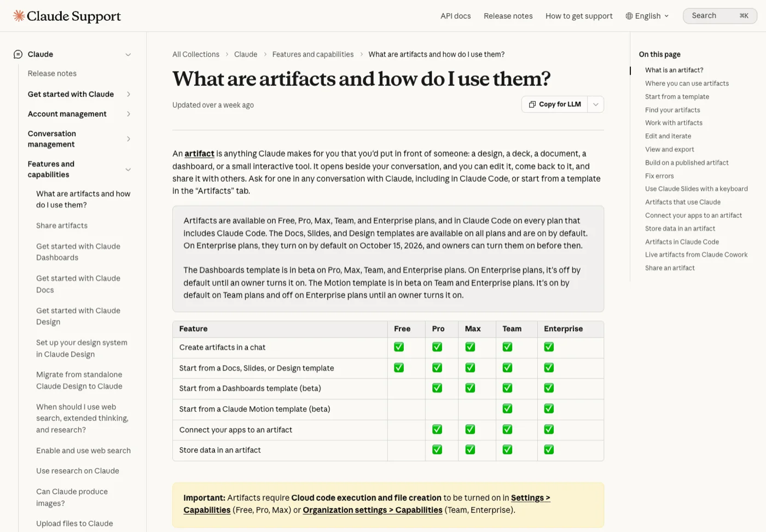This screenshot has height=532, width=766.
Task: Open API docs in the top navigation
Action: pyautogui.click(x=456, y=16)
